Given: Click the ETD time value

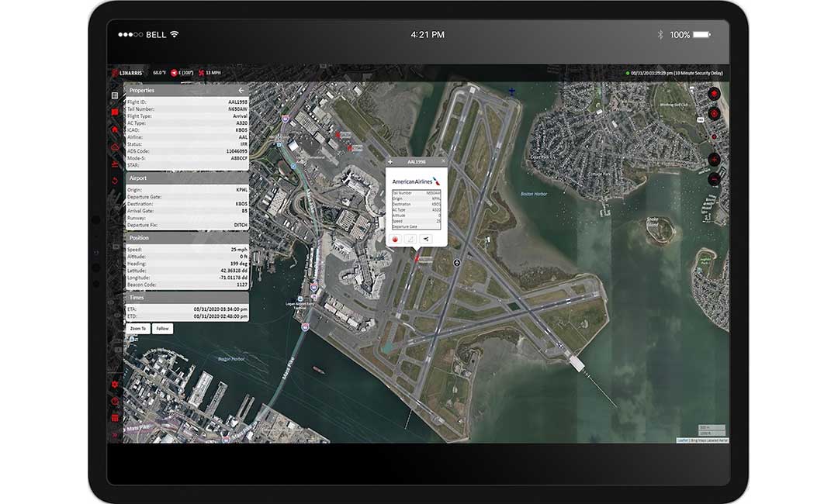Looking at the screenshot, I should point(220,316).
